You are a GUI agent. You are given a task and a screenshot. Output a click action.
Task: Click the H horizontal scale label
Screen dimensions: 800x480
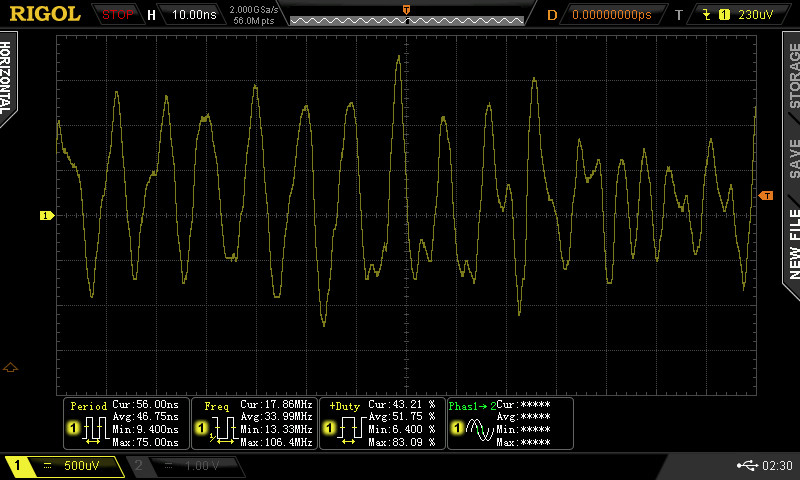151,15
